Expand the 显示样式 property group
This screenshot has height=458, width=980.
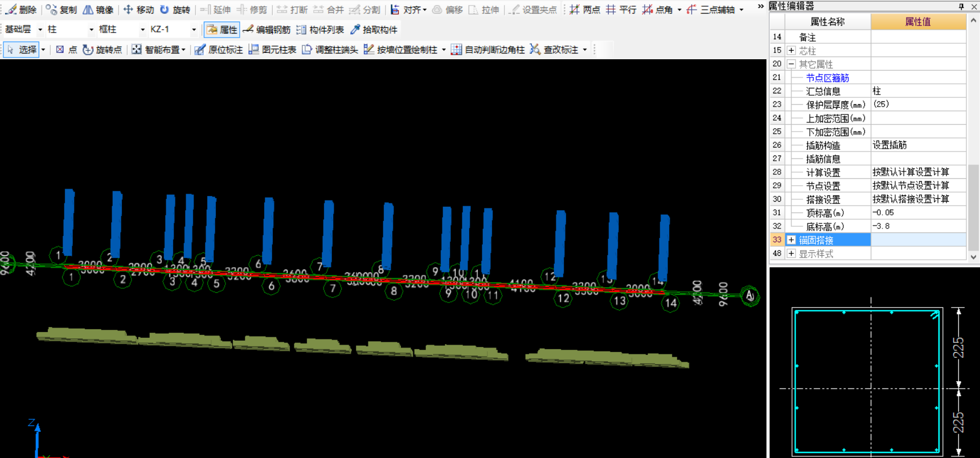[791, 253]
